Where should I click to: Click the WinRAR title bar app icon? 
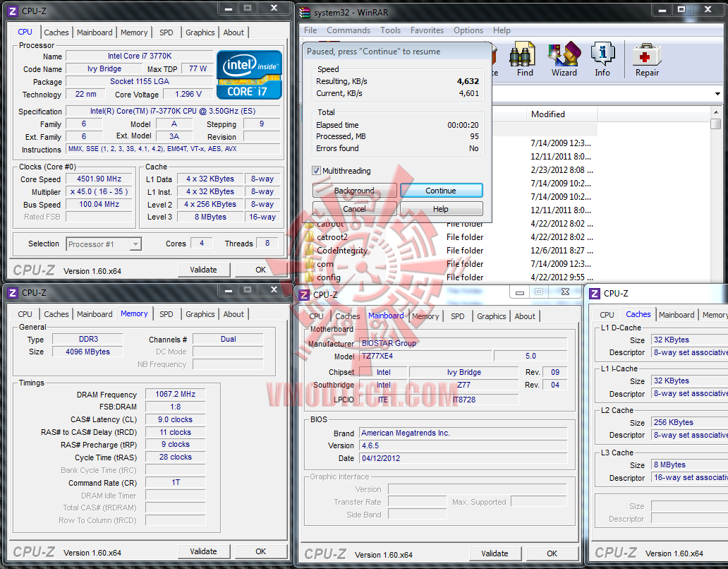305,13
